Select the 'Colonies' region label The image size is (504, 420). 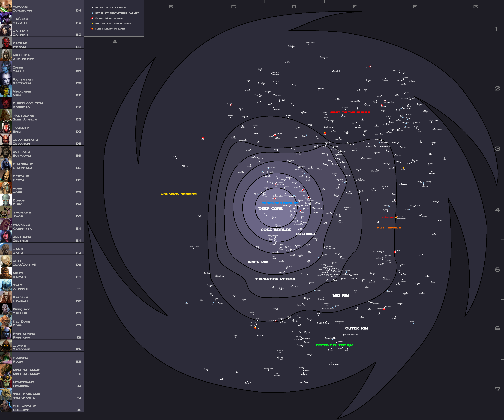(x=305, y=234)
